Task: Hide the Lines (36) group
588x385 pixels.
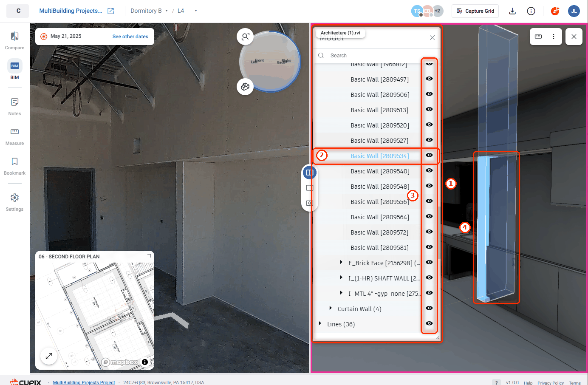Action: pos(429,323)
